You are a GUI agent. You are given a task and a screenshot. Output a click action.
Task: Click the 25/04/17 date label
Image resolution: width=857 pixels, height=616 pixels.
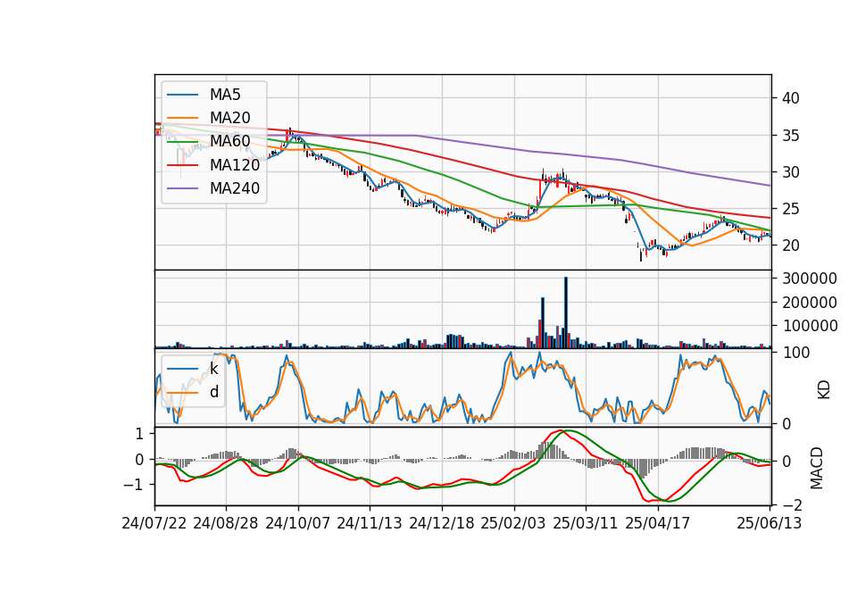coord(658,523)
